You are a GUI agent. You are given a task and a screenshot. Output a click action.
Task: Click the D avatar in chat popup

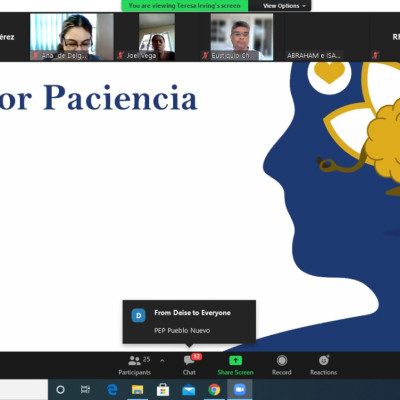[138, 315]
